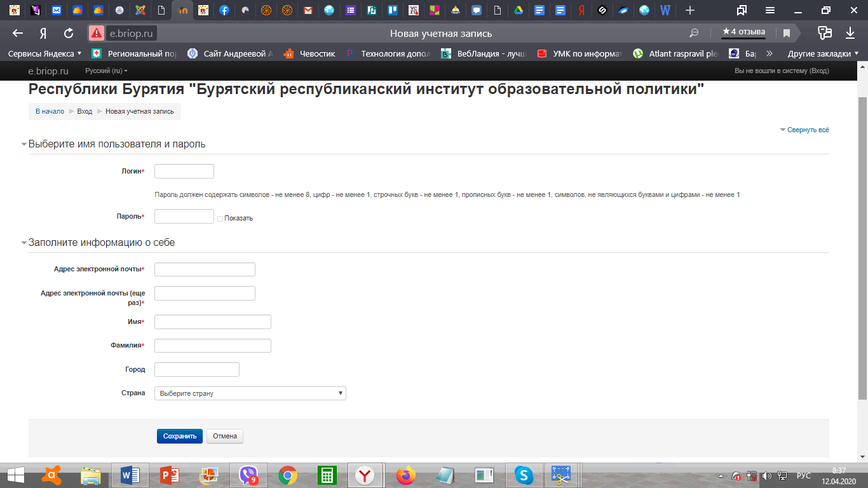This screenshot has height=488, width=868.
Task: Follow the 'В начало' breadcrumb link
Action: coord(50,112)
